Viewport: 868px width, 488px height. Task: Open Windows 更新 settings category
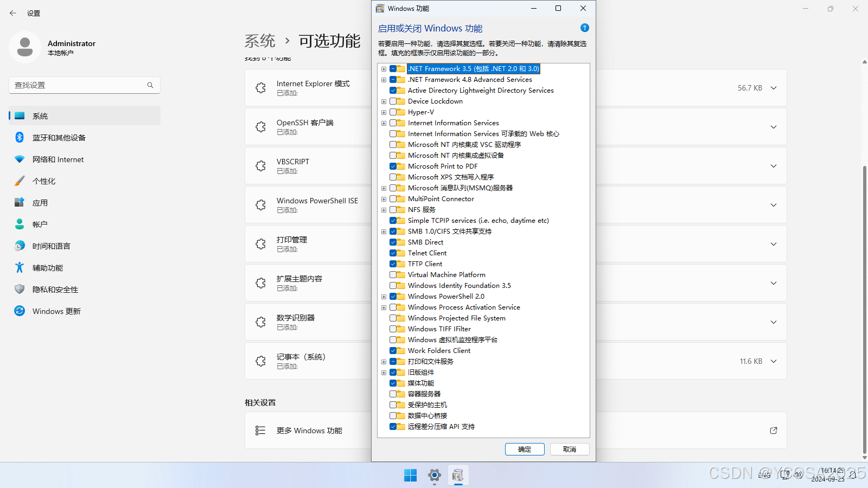(x=85, y=311)
